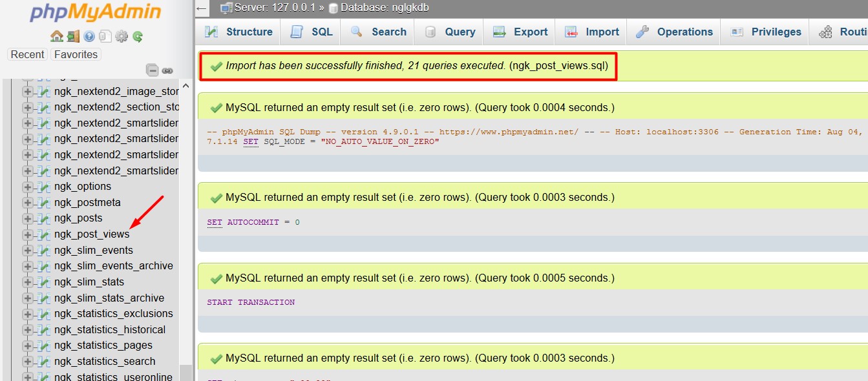Refresh the navigation panel with green arrow icon
This screenshot has width=868, height=381.
point(137,36)
